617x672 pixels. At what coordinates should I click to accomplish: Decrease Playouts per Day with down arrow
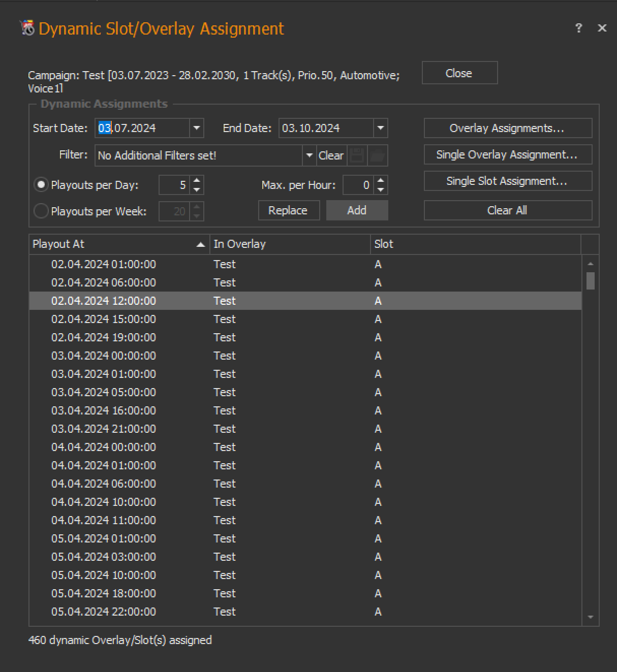click(x=197, y=190)
